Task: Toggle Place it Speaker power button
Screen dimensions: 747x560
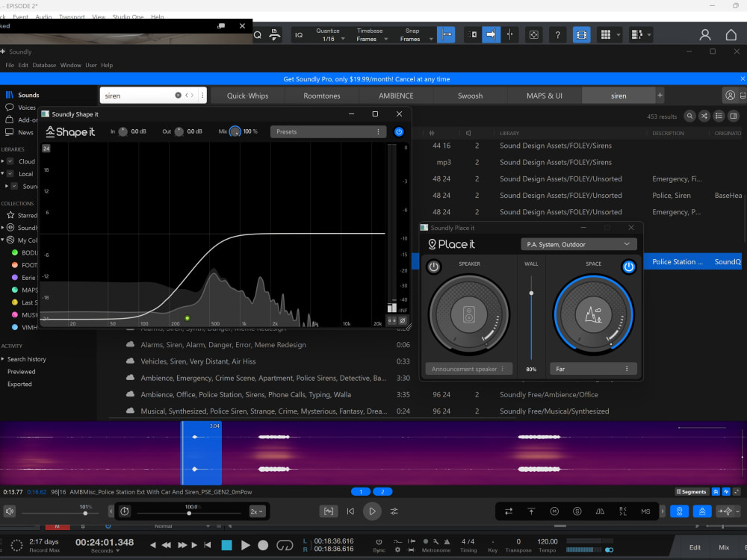Action: pyautogui.click(x=433, y=267)
